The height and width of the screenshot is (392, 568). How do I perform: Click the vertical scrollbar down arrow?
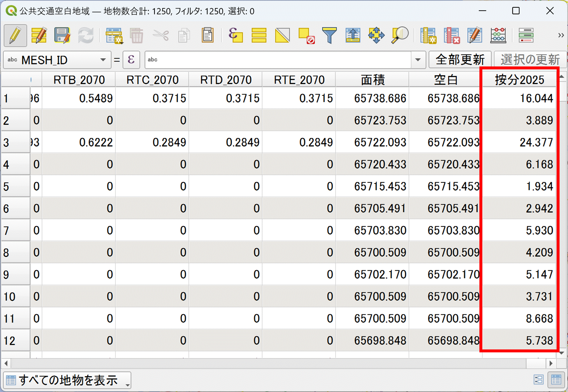[562, 353]
